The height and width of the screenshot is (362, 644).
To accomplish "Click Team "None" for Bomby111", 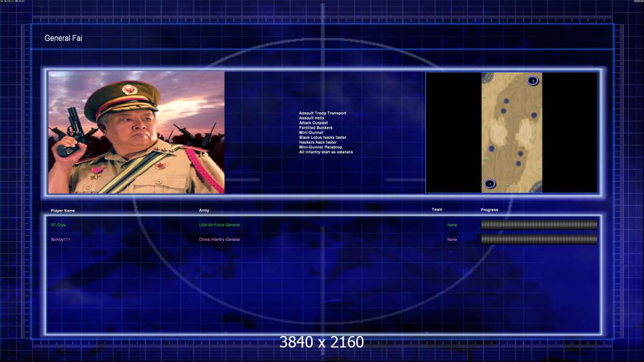I will (452, 240).
